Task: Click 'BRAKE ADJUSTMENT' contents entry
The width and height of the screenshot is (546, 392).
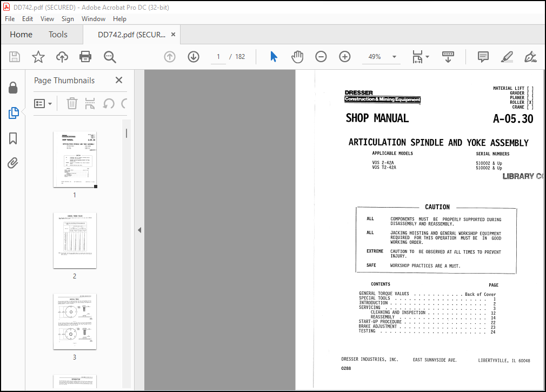Action: [377, 326]
